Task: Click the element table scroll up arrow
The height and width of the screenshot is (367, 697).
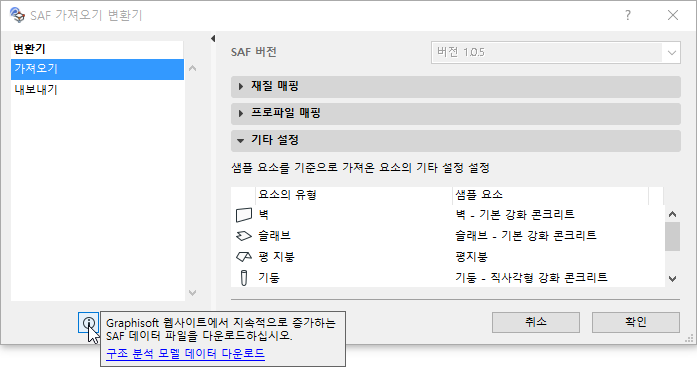Action: (x=673, y=215)
